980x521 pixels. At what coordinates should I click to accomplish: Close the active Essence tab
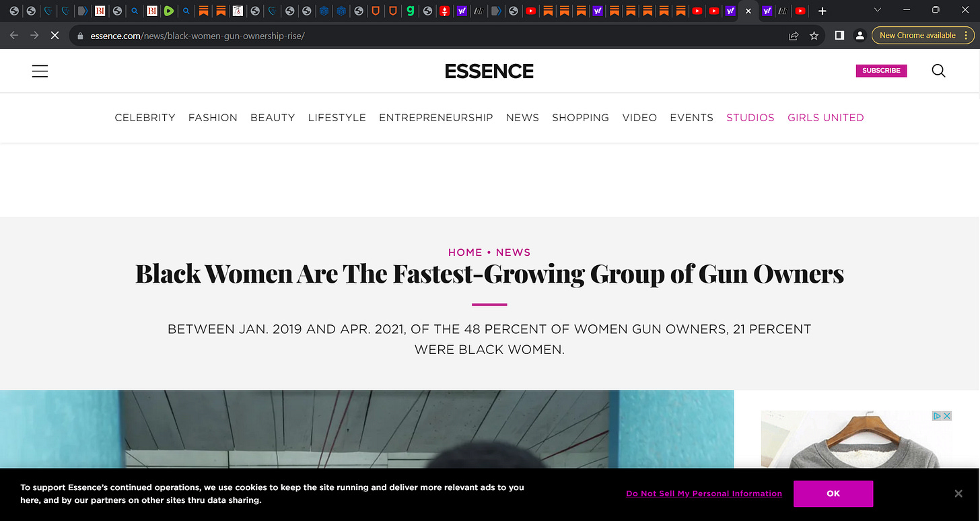[748, 11]
